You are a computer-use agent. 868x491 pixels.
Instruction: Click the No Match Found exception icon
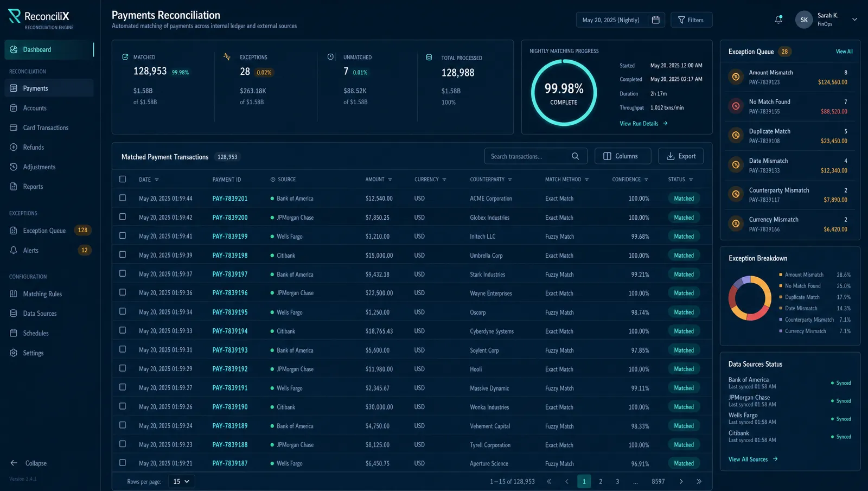tap(736, 106)
